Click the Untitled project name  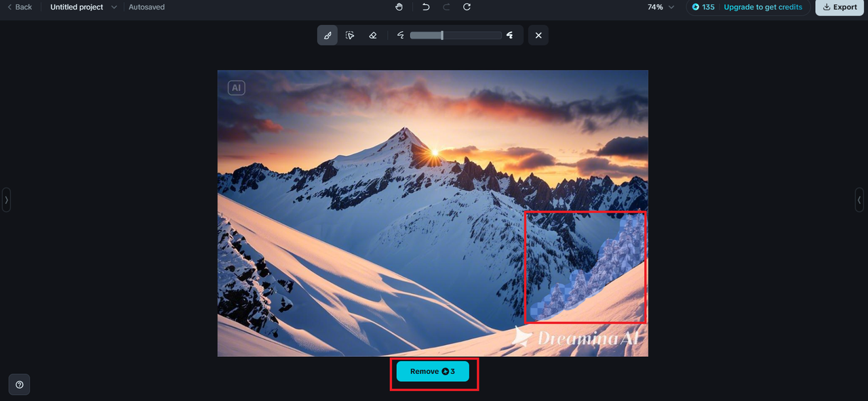click(77, 7)
